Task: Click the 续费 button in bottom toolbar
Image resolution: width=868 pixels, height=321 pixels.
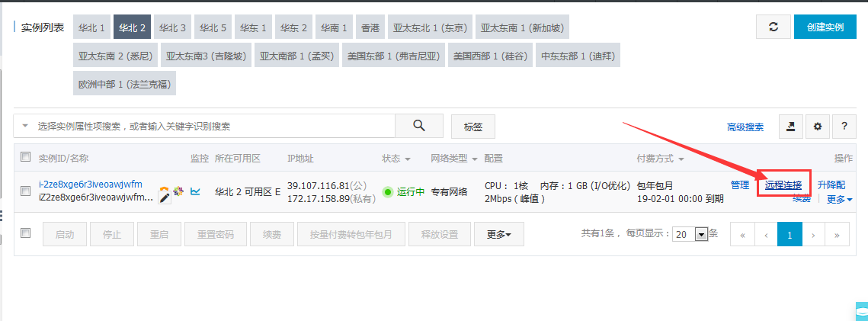Action: [272, 234]
